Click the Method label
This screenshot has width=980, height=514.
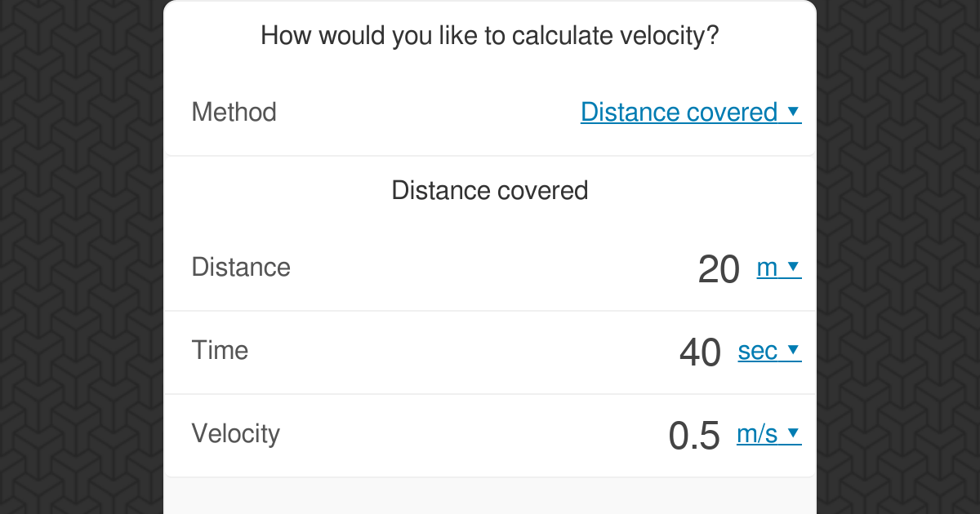coord(234,112)
